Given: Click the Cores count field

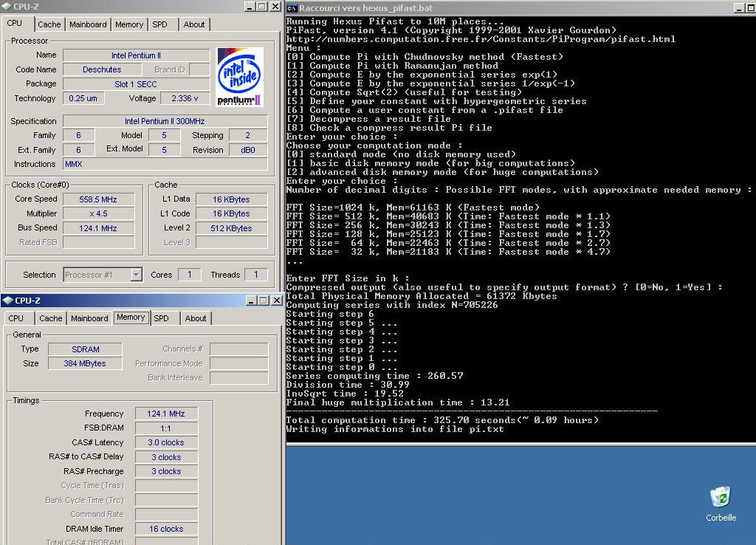Looking at the screenshot, I should 190,275.
